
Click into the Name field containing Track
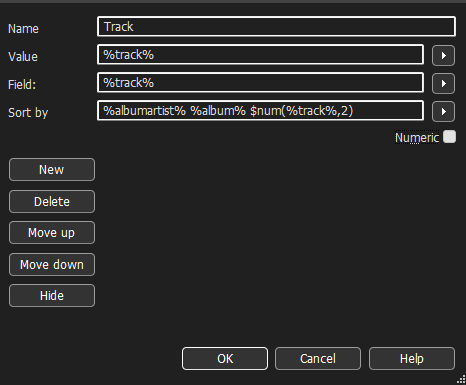(276, 27)
